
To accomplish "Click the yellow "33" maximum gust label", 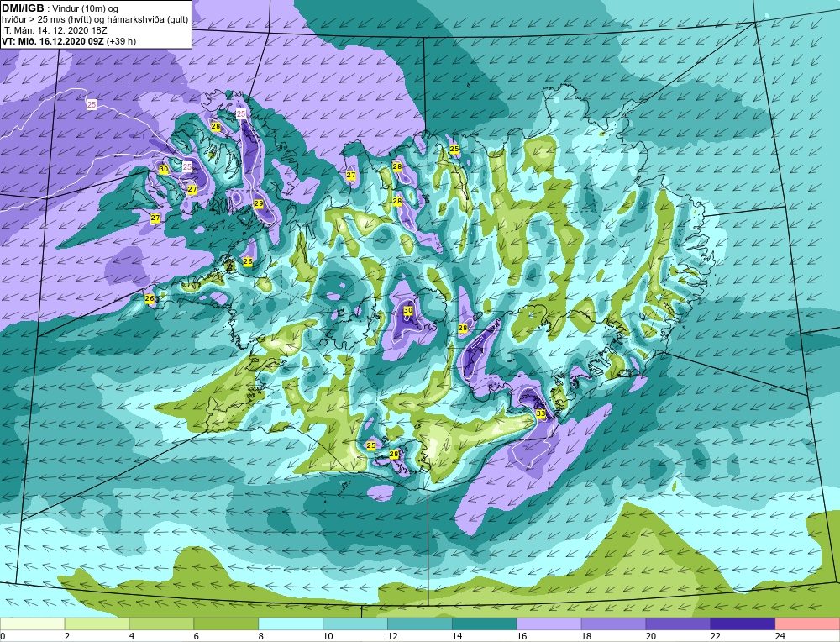I will pyautogui.click(x=540, y=413).
